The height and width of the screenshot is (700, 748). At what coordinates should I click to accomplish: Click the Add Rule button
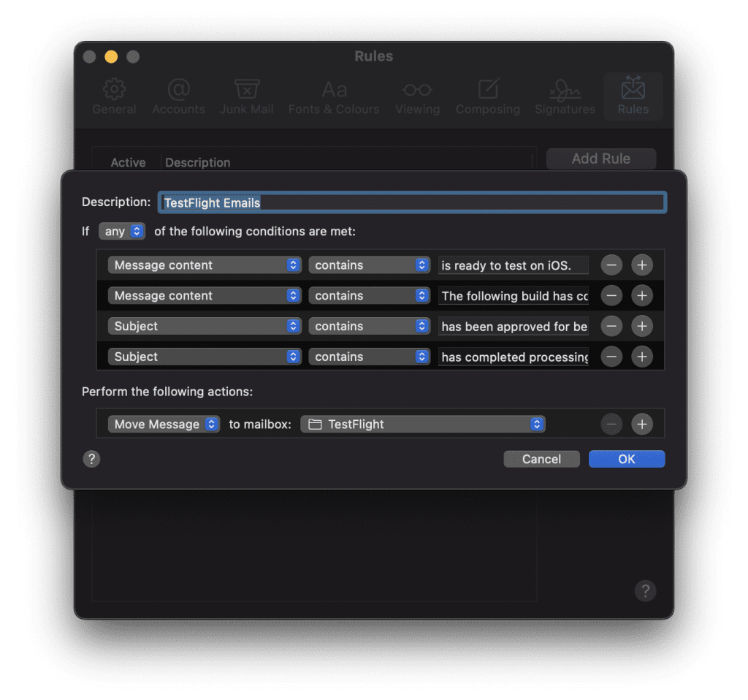(x=601, y=159)
